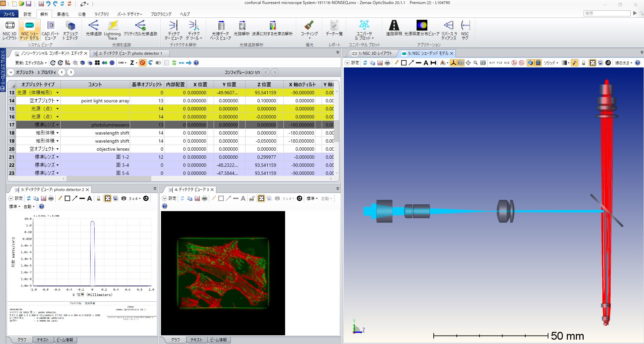Screen dimensions: 644x344
Task: Open Source Illumination Map viewer
Action: (x=422, y=28)
